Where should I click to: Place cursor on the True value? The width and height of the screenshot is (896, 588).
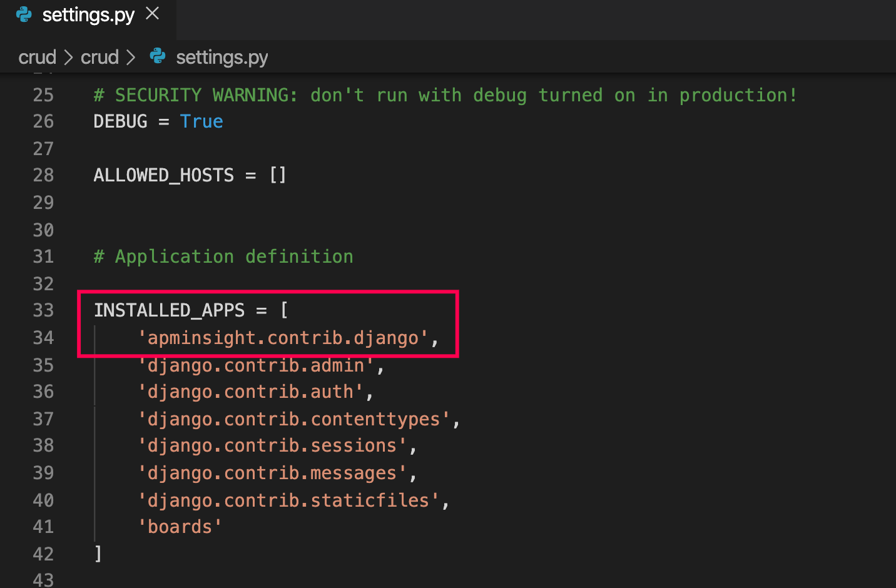tap(201, 121)
